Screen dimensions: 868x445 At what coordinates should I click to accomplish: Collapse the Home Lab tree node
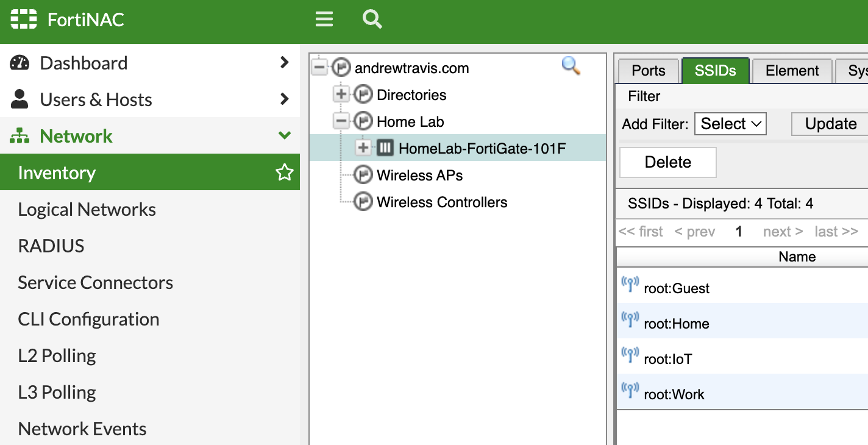341,121
